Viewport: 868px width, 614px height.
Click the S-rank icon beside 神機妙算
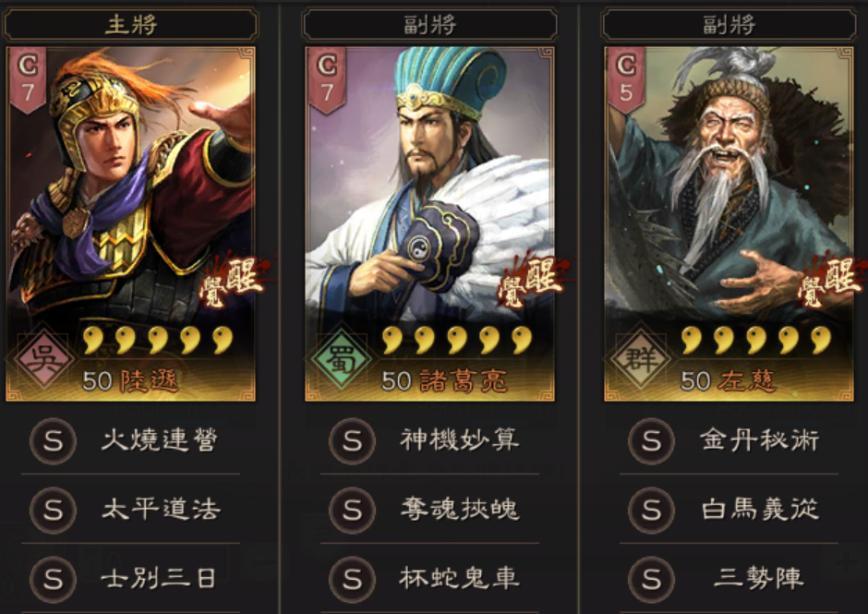(x=352, y=441)
